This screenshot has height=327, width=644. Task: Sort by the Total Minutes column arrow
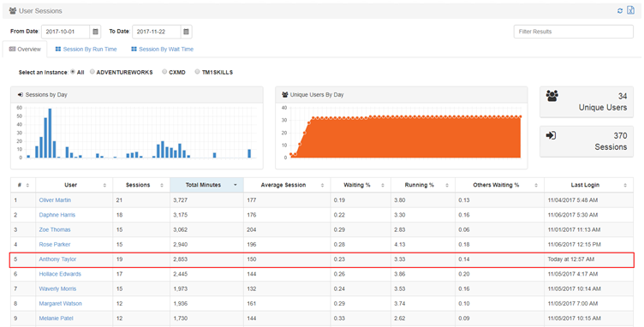236,185
